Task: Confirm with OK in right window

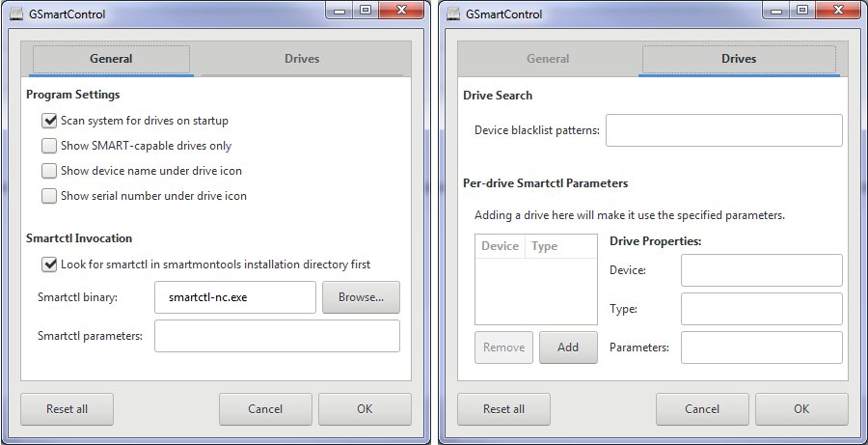Action: tap(801, 409)
